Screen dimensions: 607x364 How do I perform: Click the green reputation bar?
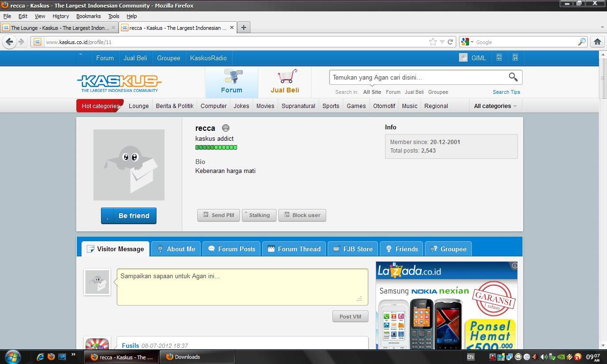pos(216,147)
